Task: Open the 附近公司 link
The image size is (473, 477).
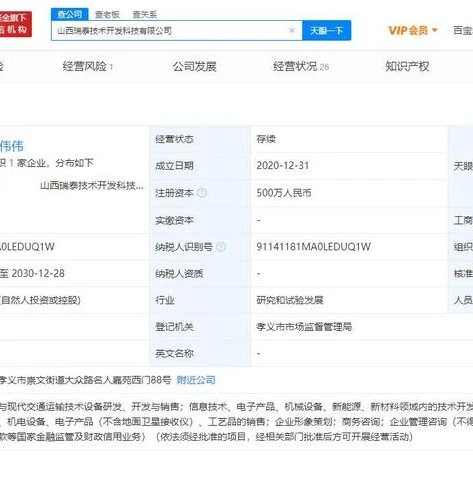Action: click(x=196, y=380)
